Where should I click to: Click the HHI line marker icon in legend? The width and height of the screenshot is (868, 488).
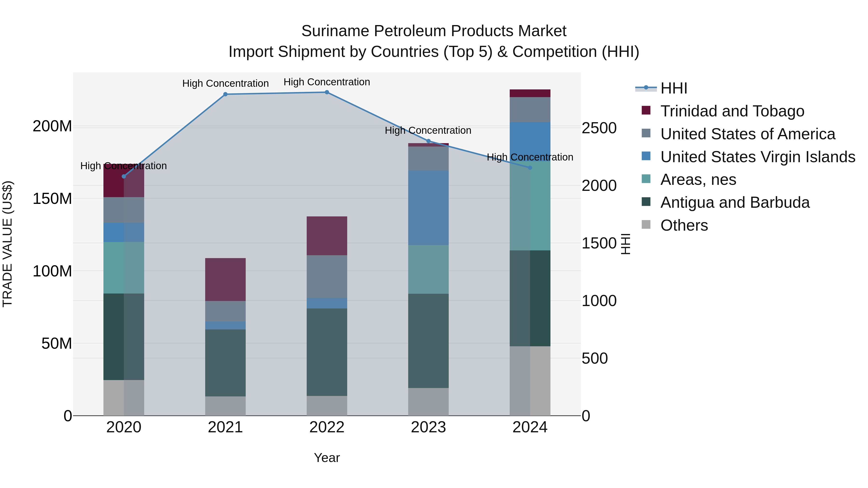point(646,87)
